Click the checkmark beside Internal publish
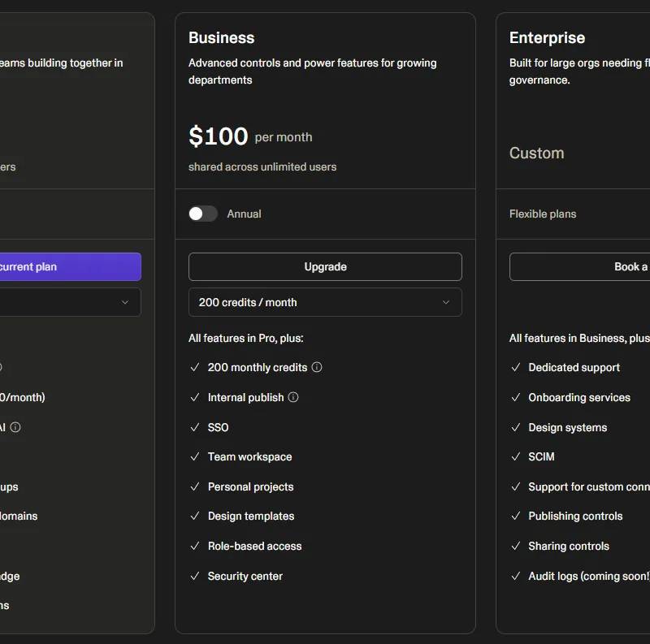This screenshot has width=650, height=644. pos(195,397)
